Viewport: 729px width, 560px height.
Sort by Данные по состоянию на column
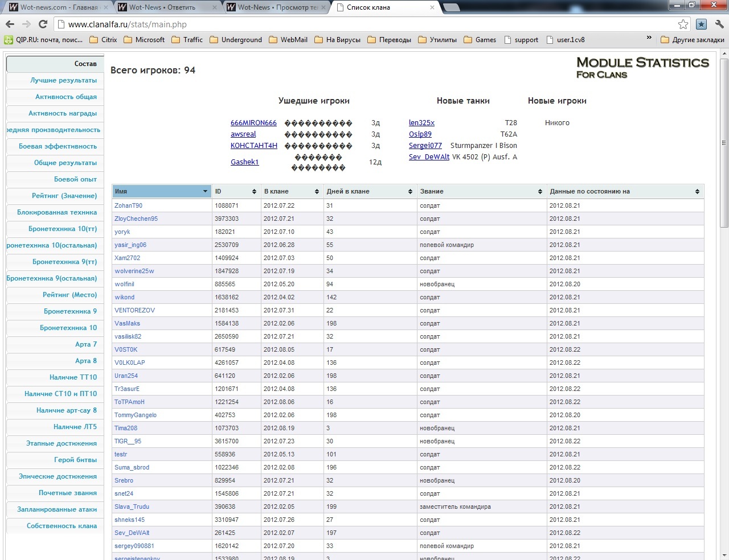click(x=625, y=191)
